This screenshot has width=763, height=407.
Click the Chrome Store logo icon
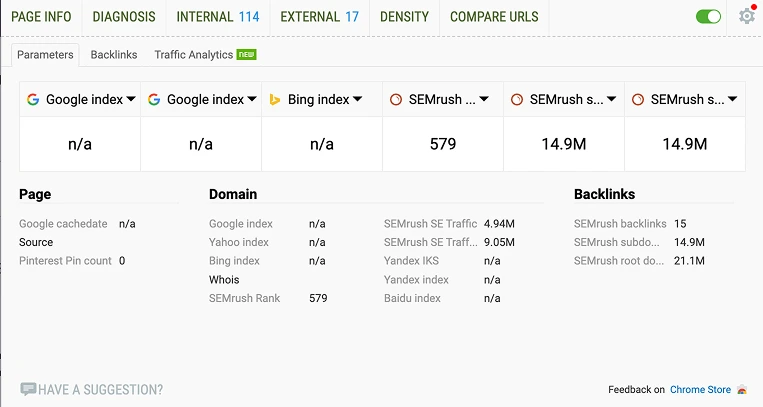[741, 390]
